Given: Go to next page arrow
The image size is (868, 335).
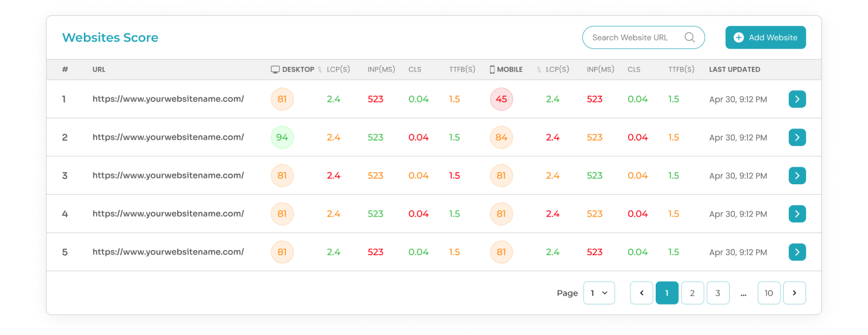Looking at the screenshot, I should [794, 293].
